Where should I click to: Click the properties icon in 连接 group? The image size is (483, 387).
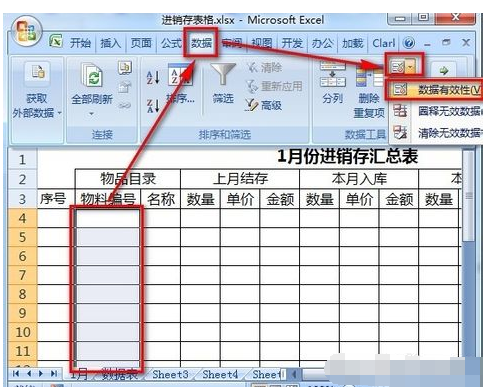(x=124, y=87)
